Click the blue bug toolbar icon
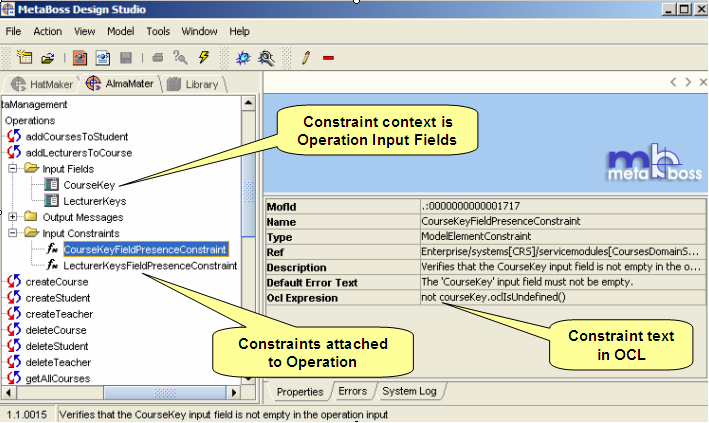This screenshot has width=709, height=423. (x=243, y=58)
